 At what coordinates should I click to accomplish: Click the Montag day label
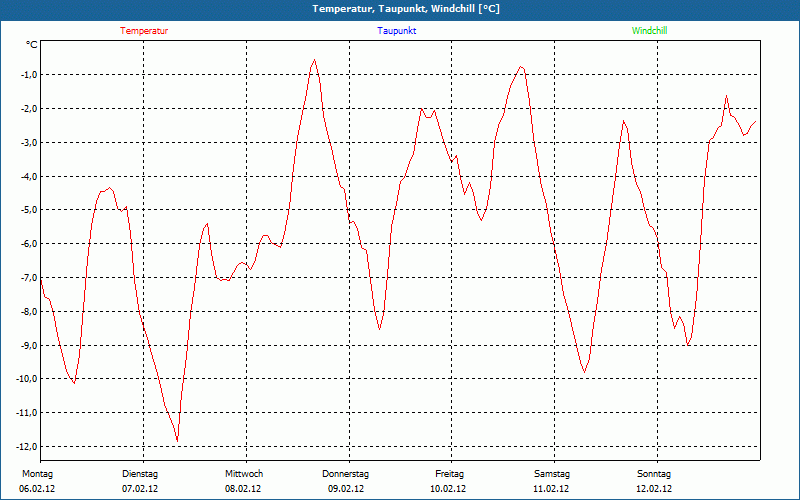coord(37,474)
